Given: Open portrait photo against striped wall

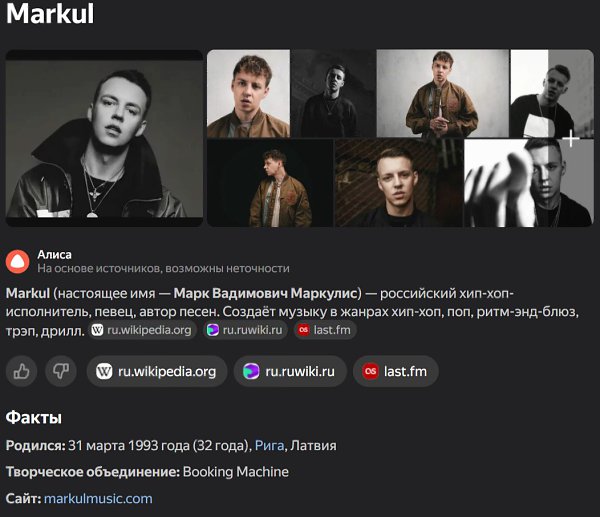Looking at the screenshot, I should click(399, 183).
